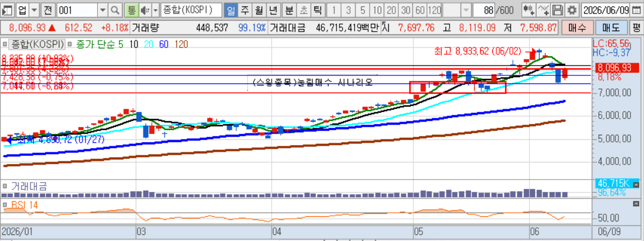Click the RSI 14 indicator label
644x241 pixels.
click(x=24, y=205)
